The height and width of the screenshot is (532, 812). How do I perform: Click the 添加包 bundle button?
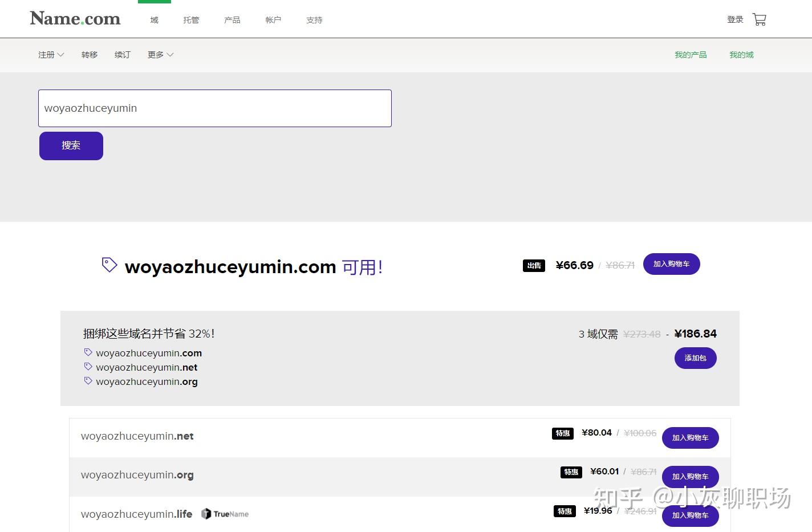pos(695,358)
